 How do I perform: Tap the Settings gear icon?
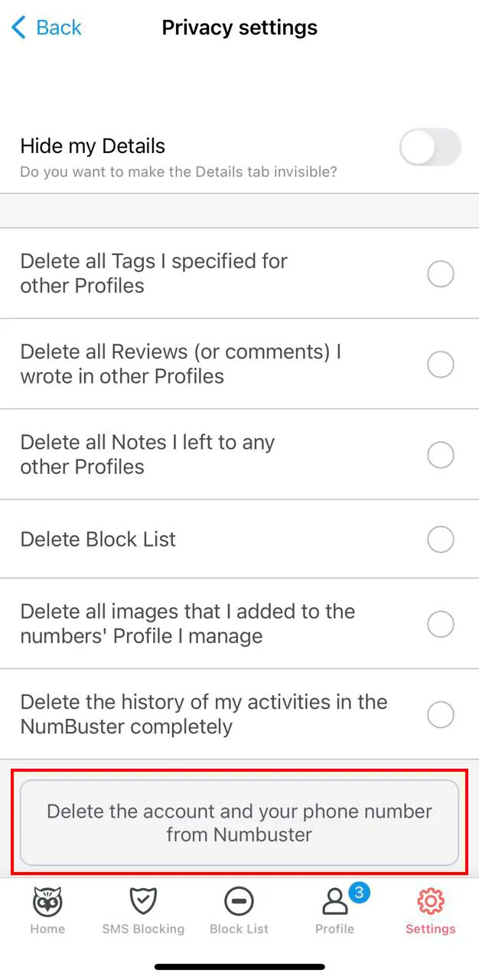click(430, 901)
